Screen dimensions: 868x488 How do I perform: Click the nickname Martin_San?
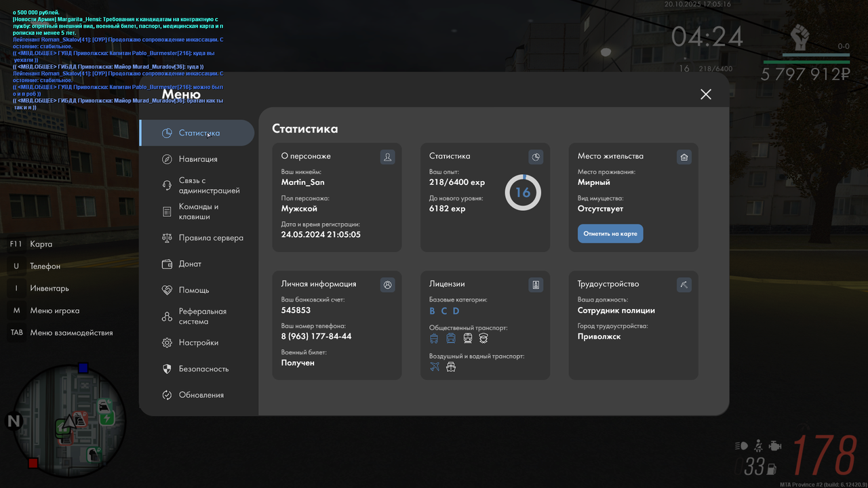pos(303,182)
